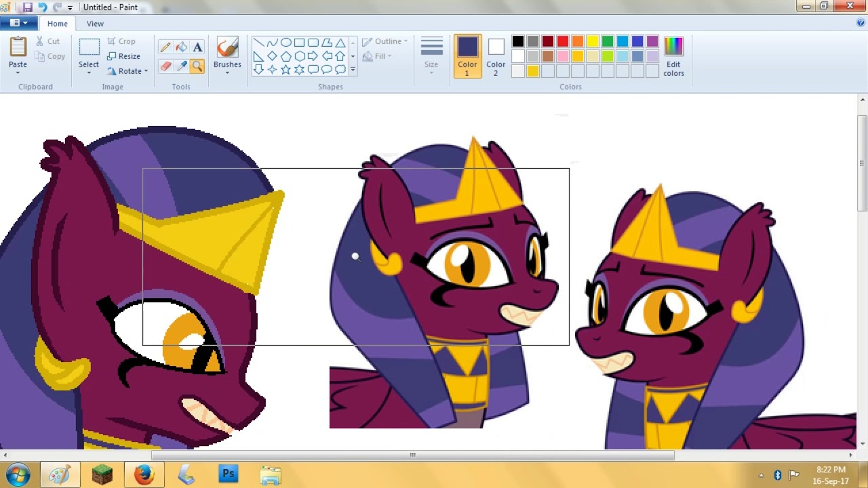This screenshot has height=488, width=868.
Task: Click the Cut button
Action: pos(47,41)
